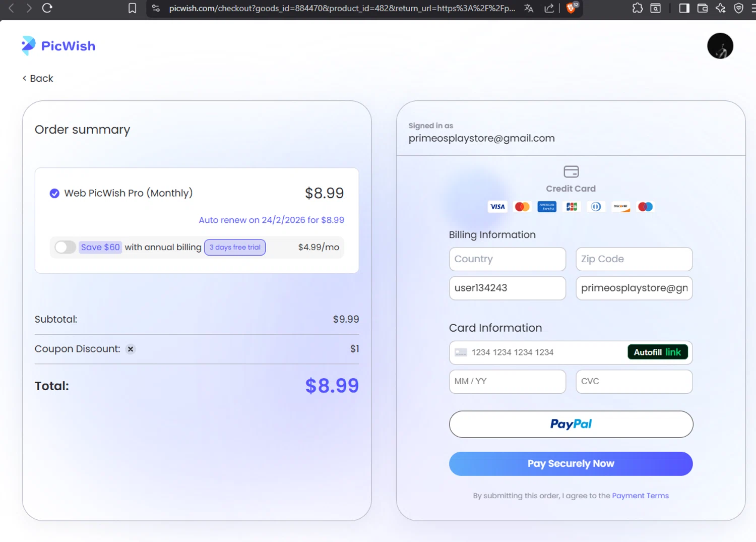Remove coupon discount with the x icon
The image size is (756, 542).
point(131,349)
